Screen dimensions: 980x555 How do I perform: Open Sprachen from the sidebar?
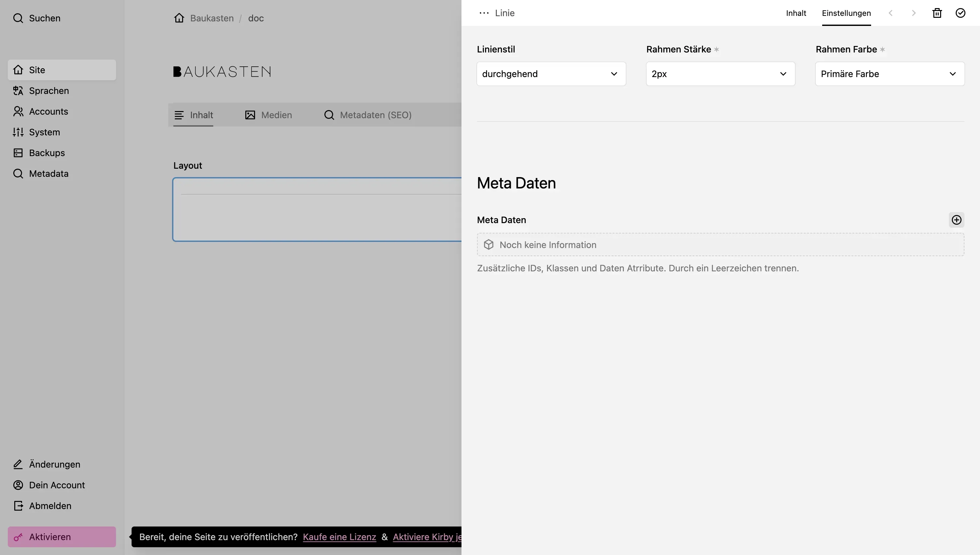(x=48, y=91)
